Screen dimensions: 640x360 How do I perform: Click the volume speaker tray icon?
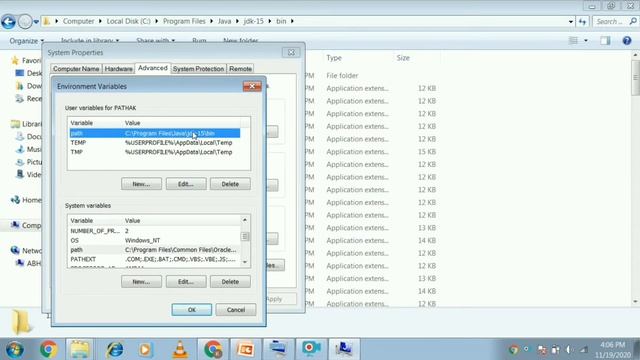pyautogui.click(x=569, y=350)
